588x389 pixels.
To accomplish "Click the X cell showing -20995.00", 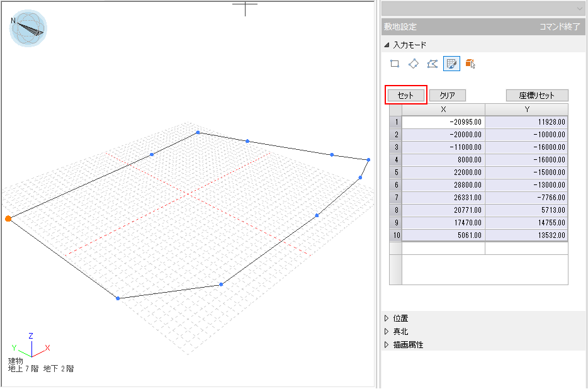I will [x=443, y=122].
